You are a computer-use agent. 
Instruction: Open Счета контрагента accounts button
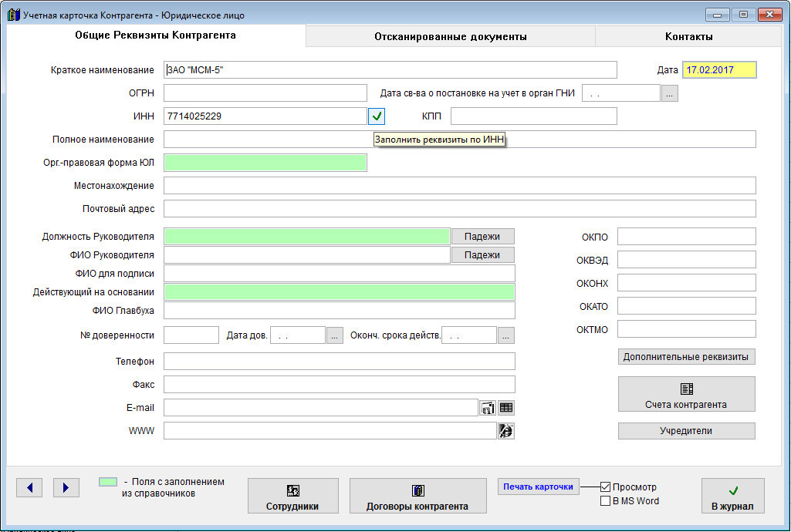point(686,394)
